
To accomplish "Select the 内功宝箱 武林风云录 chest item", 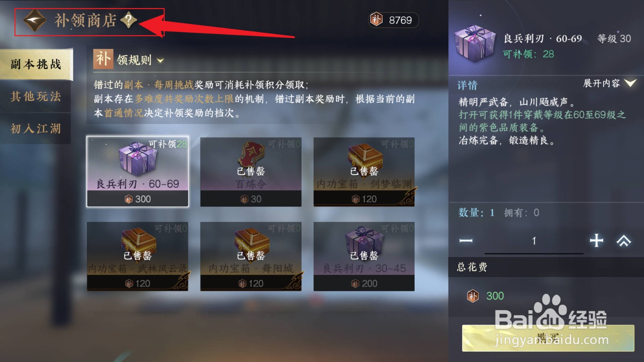I will [x=138, y=256].
